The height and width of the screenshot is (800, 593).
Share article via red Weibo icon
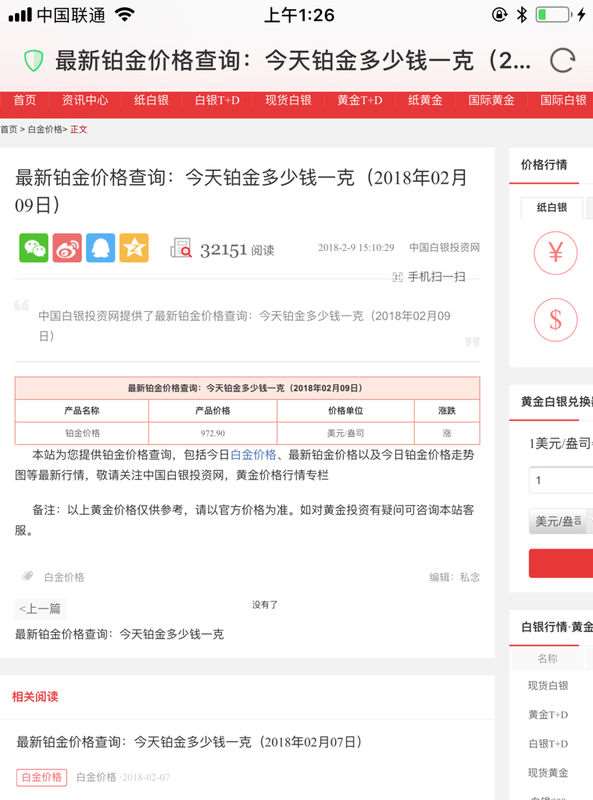click(x=67, y=248)
